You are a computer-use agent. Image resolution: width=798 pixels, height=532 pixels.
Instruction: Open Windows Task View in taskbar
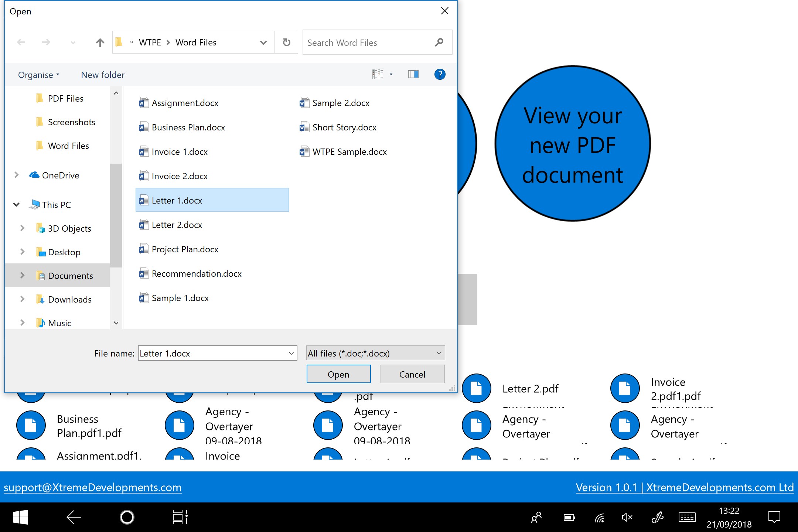(x=180, y=517)
